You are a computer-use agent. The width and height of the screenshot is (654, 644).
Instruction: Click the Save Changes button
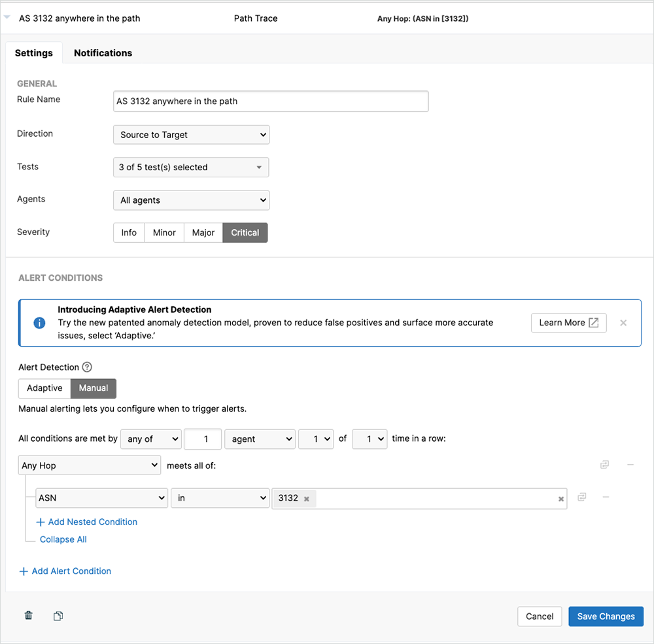(606, 617)
